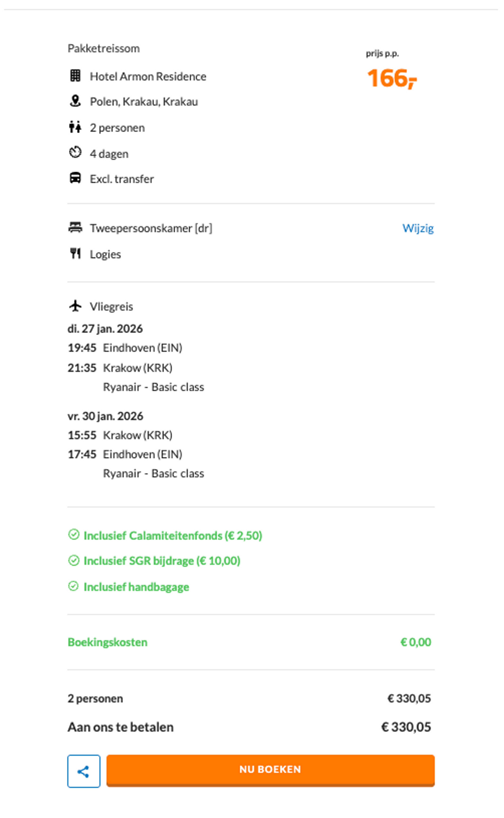
Task: Click the share icon button
Action: [x=84, y=771]
